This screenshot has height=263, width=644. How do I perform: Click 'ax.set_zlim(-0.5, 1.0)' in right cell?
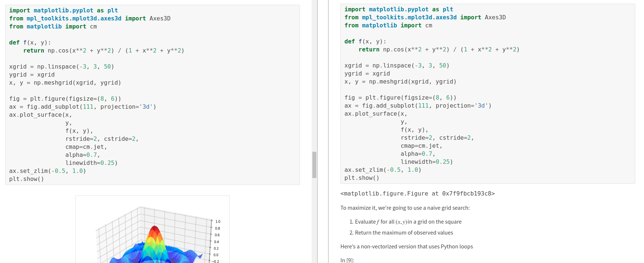[383, 170]
